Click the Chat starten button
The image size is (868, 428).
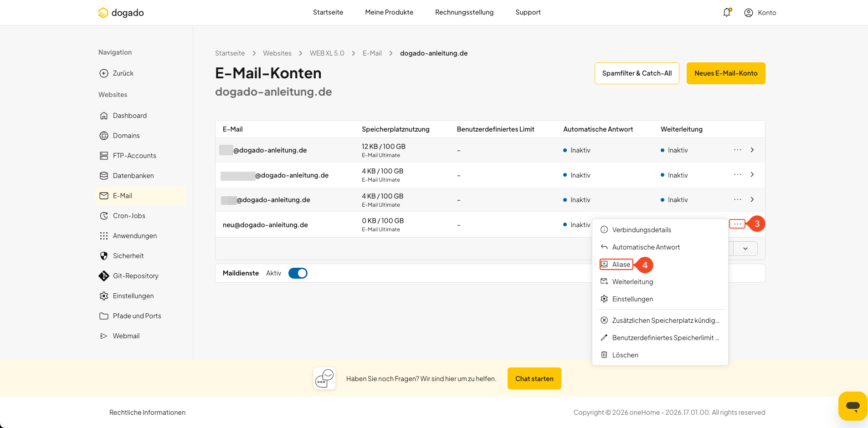click(x=534, y=378)
